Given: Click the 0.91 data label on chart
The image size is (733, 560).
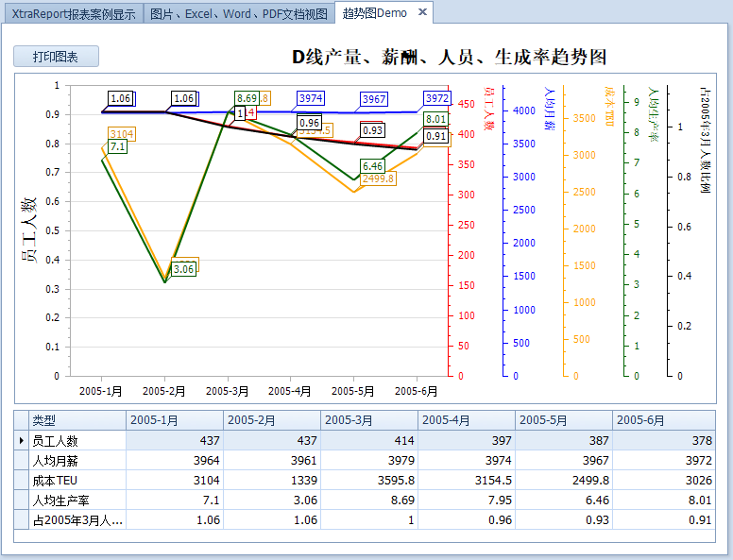Looking at the screenshot, I should pos(435,136).
